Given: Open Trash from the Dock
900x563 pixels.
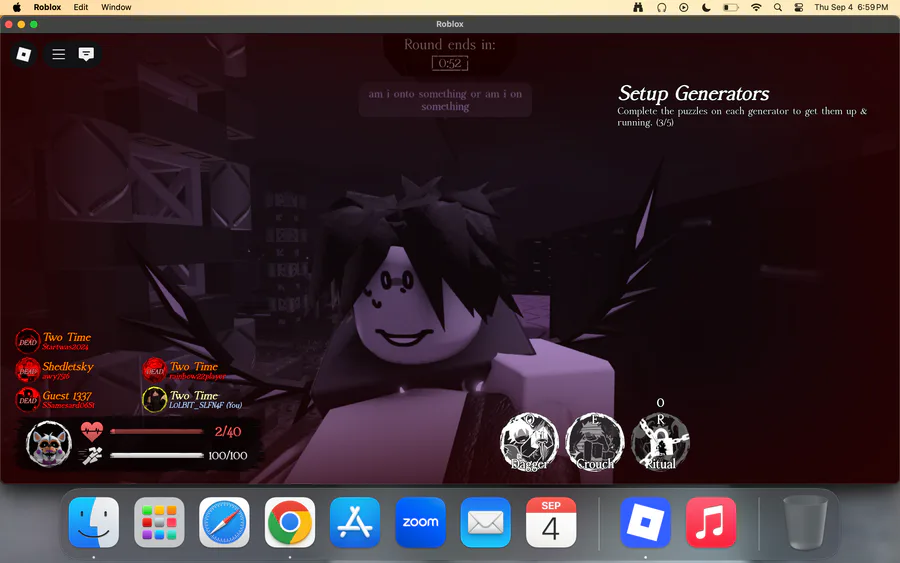Looking at the screenshot, I should click(x=805, y=522).
